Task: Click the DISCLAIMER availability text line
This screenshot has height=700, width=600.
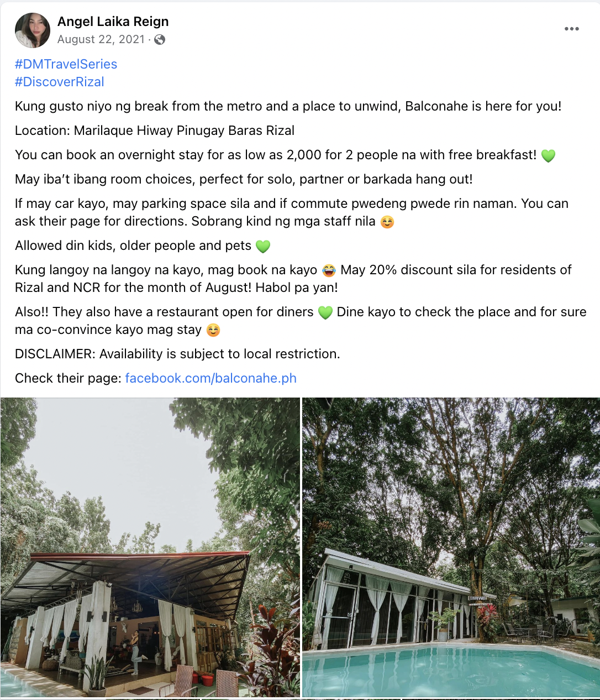Action: (177, 354)
